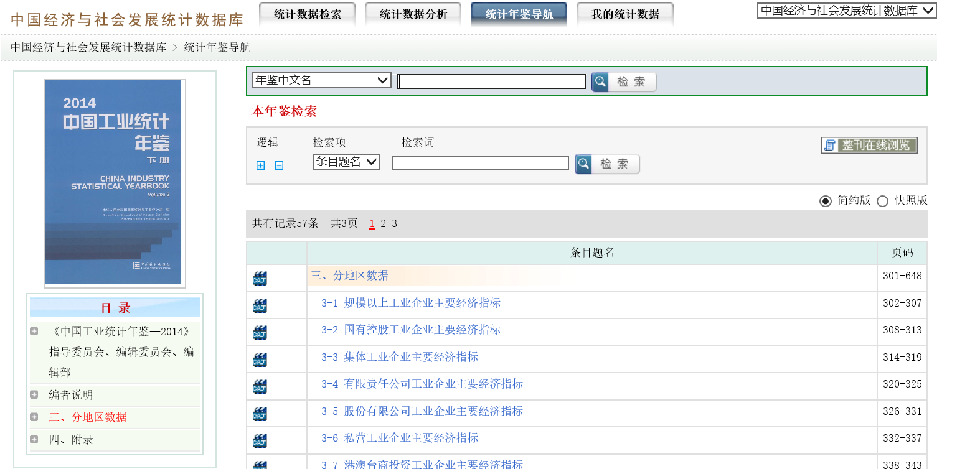The height and width of the screenshot is (469, 980).
Task: Click the 2014 中国工业统计年鉴 cover thumbnail
Action: (x=113, y=182)
